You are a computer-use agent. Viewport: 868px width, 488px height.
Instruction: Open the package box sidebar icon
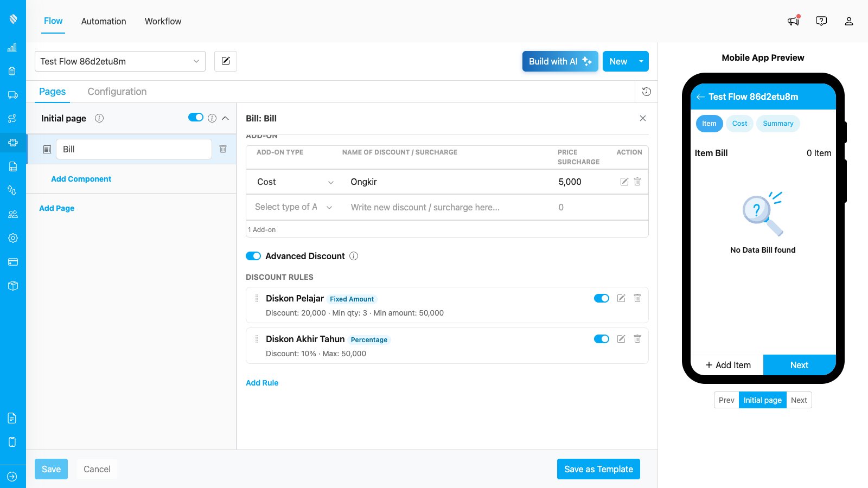(12, 286)
